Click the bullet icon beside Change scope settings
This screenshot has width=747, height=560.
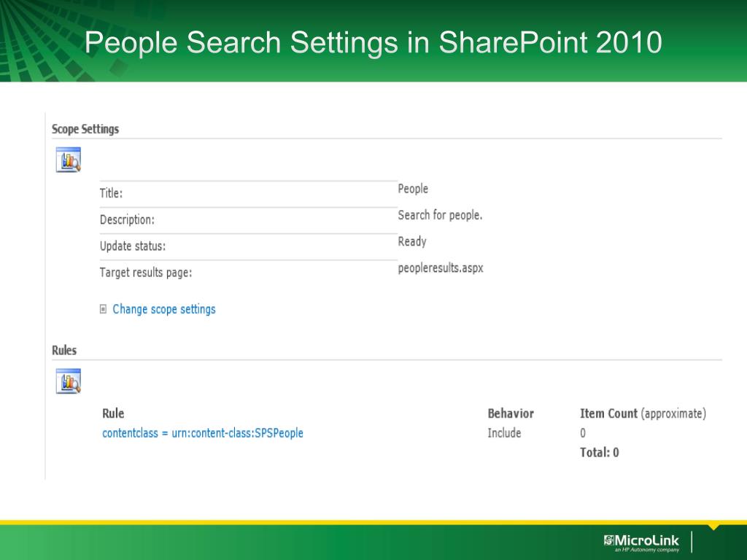103,309
